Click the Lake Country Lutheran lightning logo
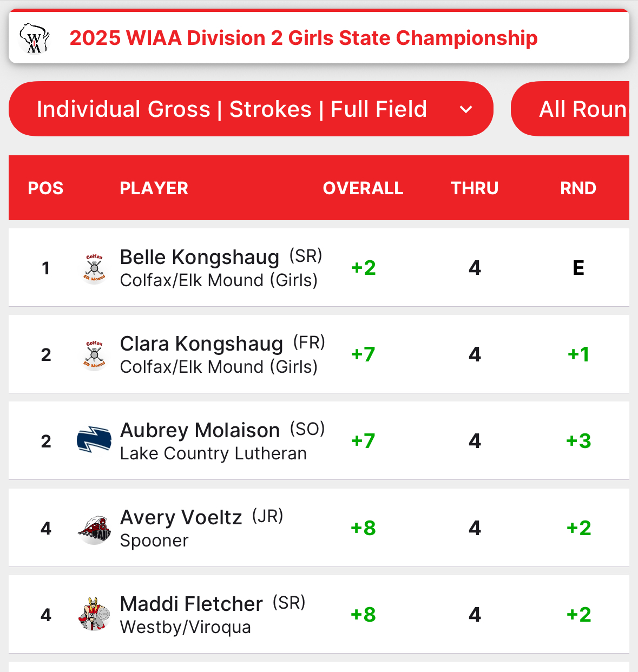This screenshot has width=638, height=672. (x=94, y=440)
